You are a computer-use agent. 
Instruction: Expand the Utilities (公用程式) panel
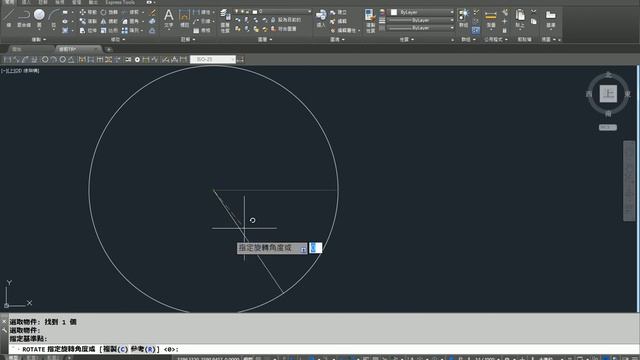(496, 40)
